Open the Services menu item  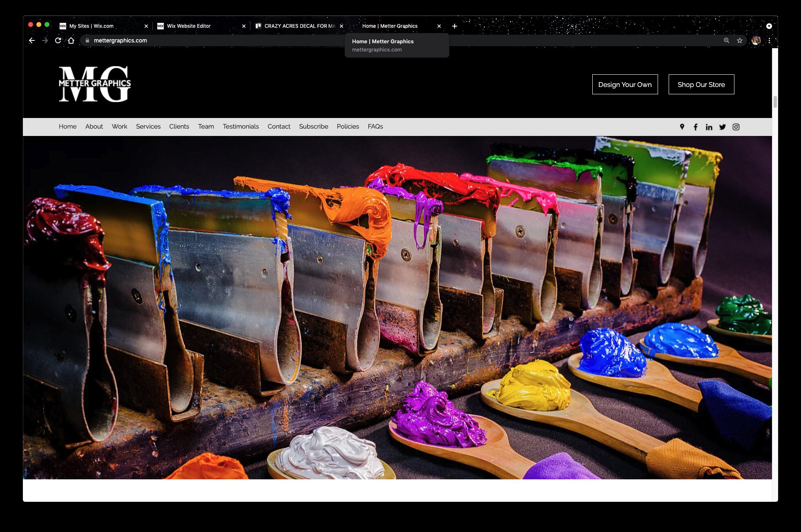(148, 127)
